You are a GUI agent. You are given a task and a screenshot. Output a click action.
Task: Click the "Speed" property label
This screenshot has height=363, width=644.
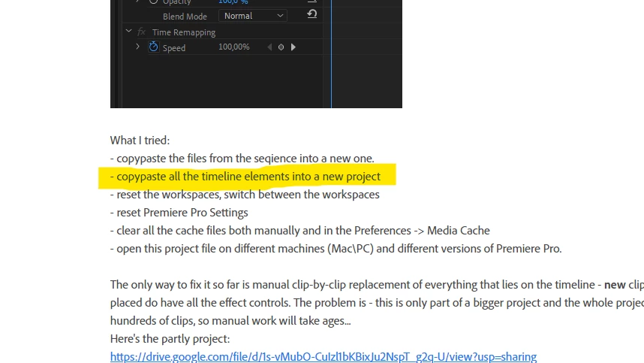[173, 47]
